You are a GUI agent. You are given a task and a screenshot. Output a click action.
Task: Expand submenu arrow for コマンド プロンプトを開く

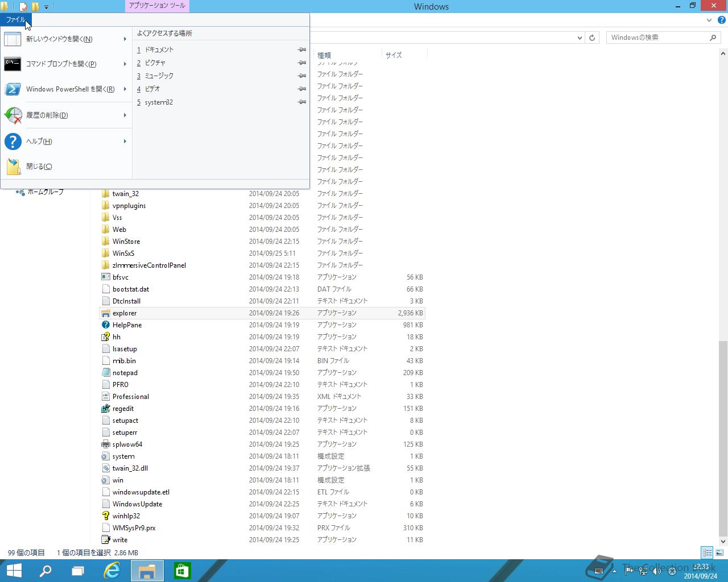click(125, 64)
